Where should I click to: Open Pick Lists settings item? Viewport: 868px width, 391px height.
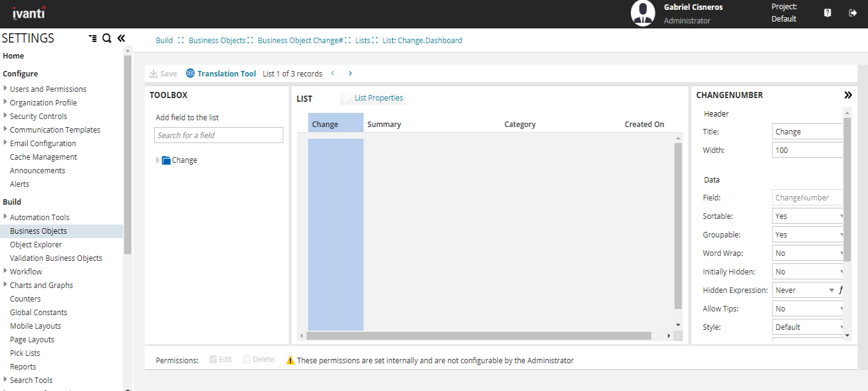25,353
